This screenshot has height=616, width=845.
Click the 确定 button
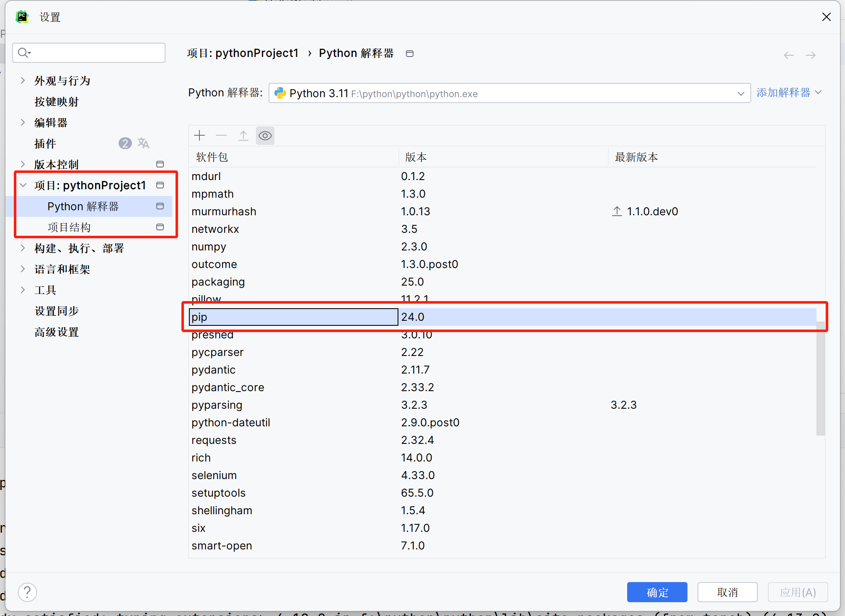point(657,592)
